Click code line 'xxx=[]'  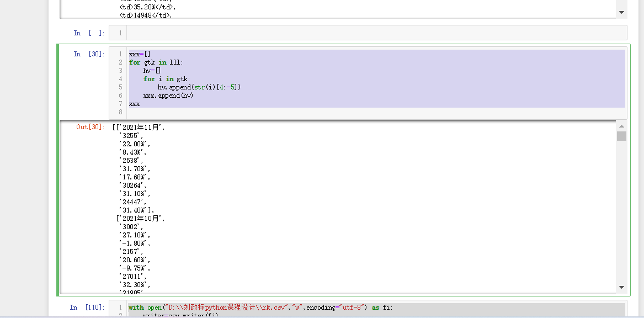pos(140,54)
